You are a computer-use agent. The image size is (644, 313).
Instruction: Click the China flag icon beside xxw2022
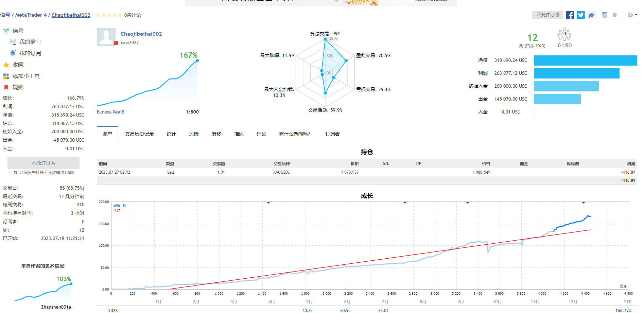116,43
